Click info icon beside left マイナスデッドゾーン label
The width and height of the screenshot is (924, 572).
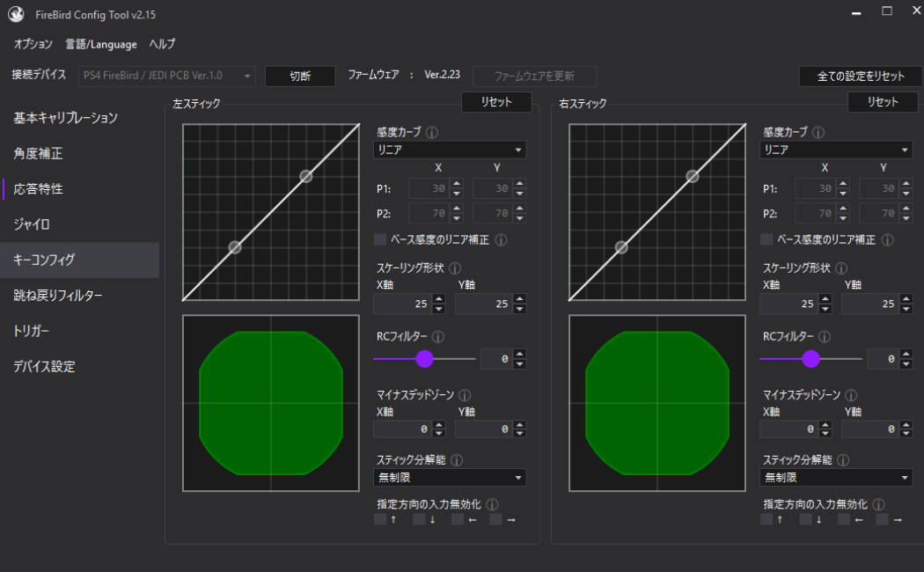coord(465,396)
